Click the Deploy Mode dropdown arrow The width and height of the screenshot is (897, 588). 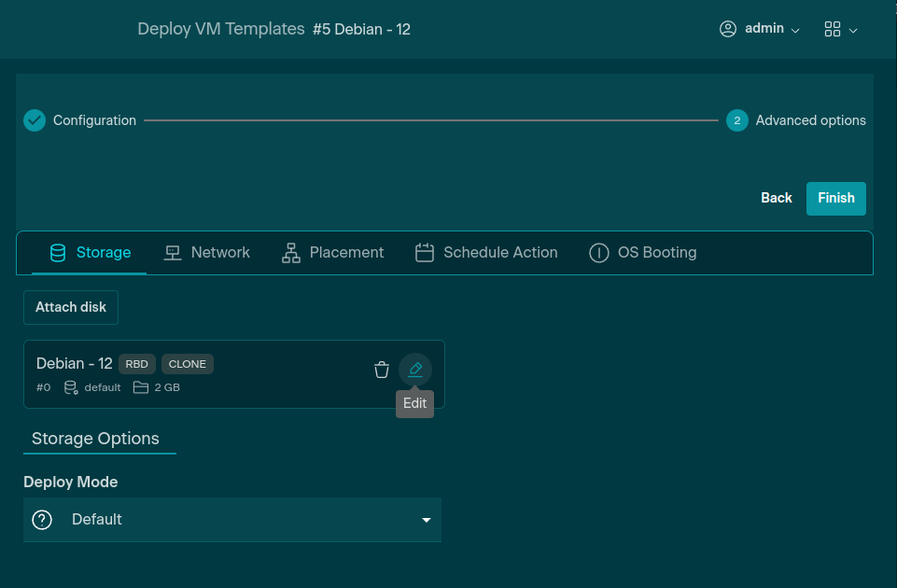tap(427, 520)
